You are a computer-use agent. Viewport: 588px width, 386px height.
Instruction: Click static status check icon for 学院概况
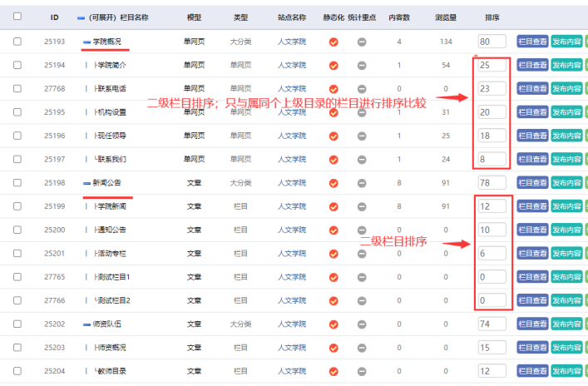(x=334, y=42)
